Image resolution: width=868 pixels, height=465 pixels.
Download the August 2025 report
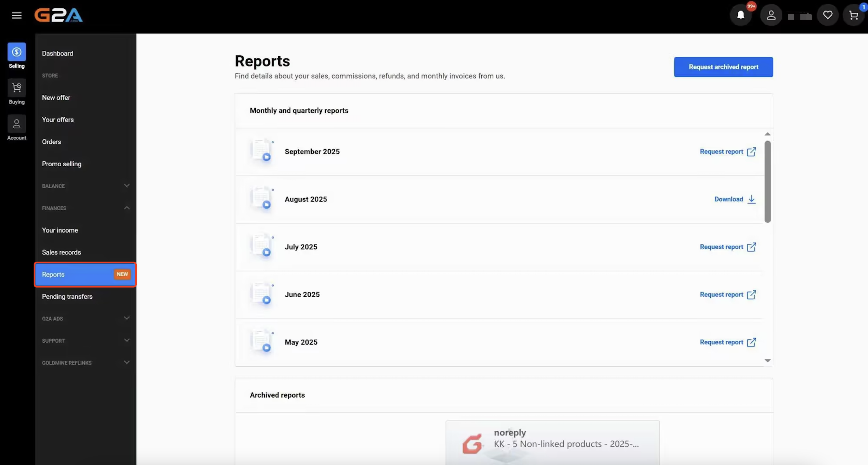tap(734, 199)
